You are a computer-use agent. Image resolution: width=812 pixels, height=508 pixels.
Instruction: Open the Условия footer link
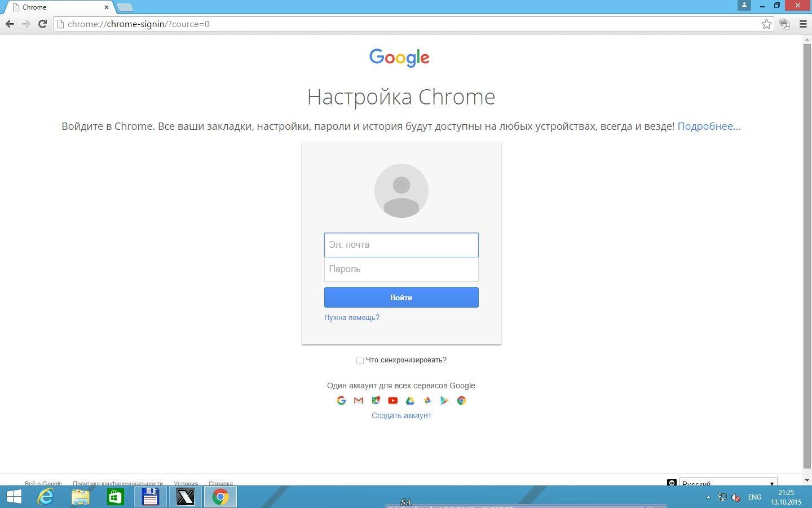pyautogui.click(x=186, y=483)
